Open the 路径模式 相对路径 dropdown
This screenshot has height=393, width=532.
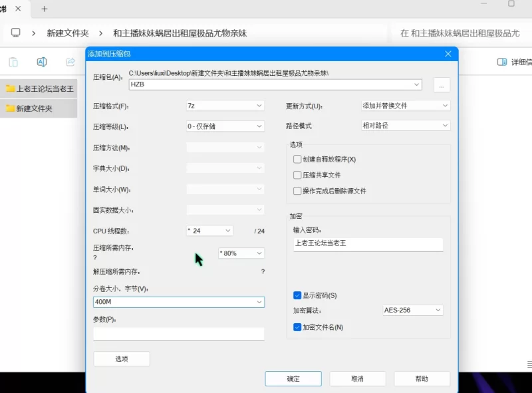pos(406,126)
